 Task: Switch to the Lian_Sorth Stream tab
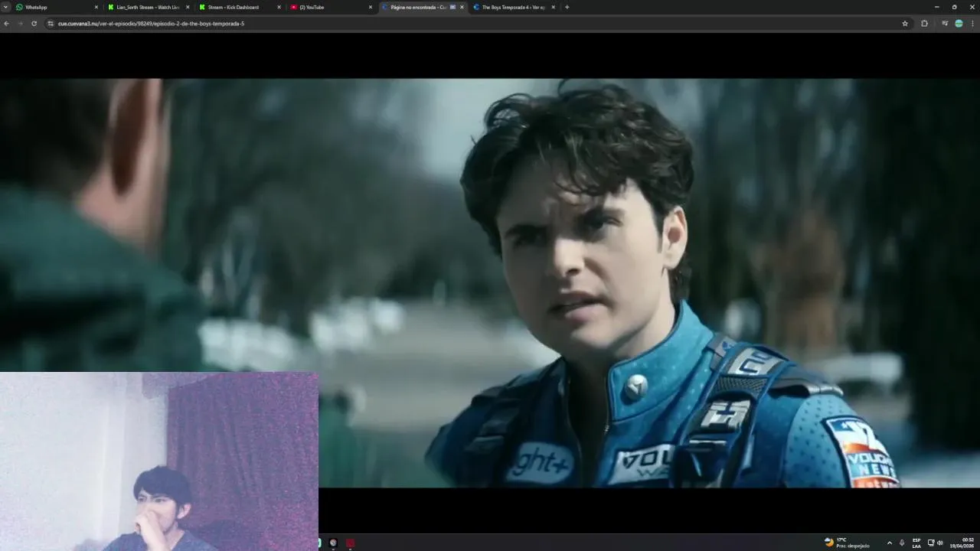tap(147, 7)
